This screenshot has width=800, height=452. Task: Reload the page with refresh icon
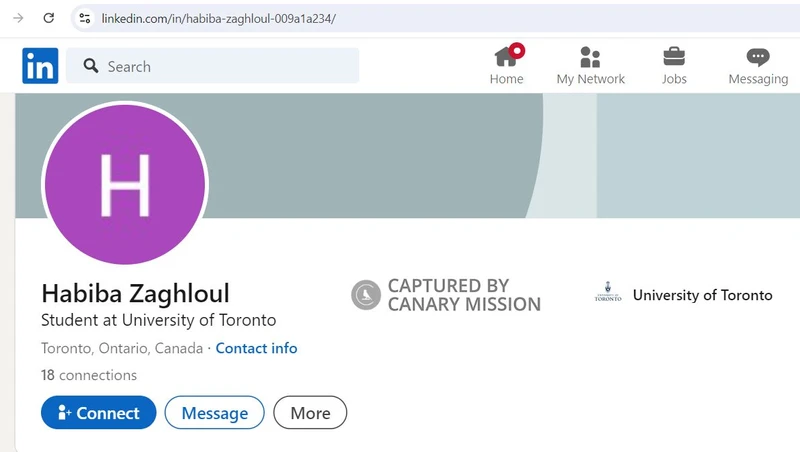(x=48, y=18)
